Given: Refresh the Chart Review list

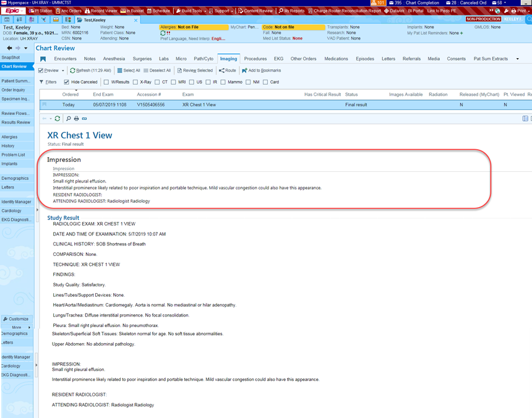Looking at the screenshot, I should (90, 70).
